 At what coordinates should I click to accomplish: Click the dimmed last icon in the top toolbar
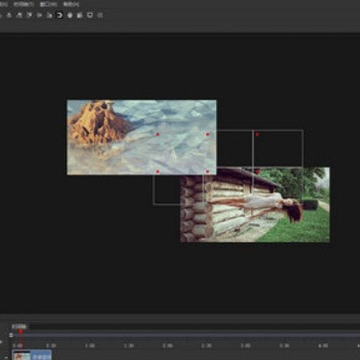[100, 15]
